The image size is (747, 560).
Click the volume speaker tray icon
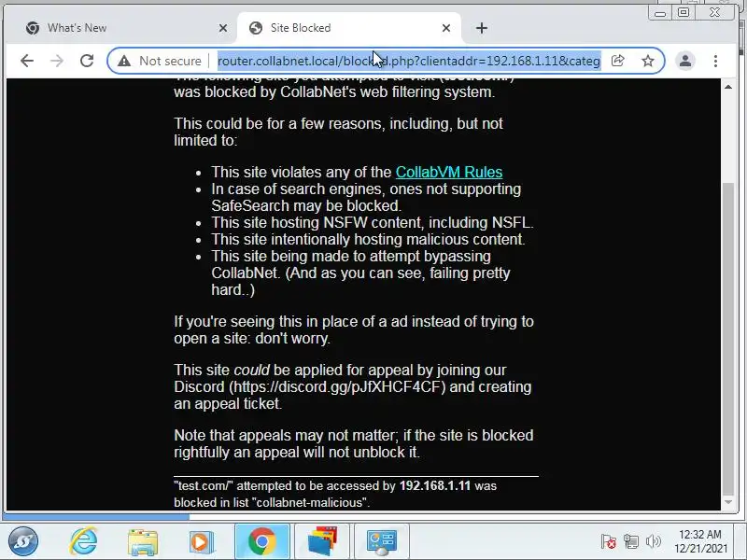tap(653, 541)
